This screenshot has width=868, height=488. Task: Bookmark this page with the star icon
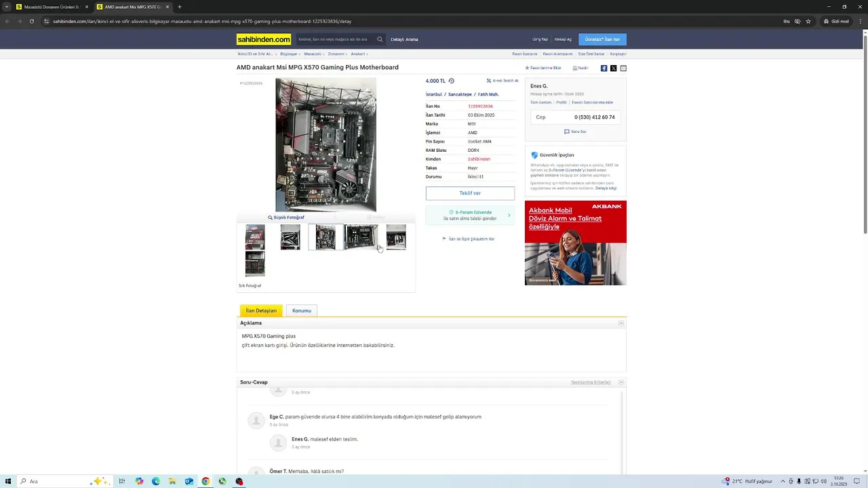click(808, 21)
